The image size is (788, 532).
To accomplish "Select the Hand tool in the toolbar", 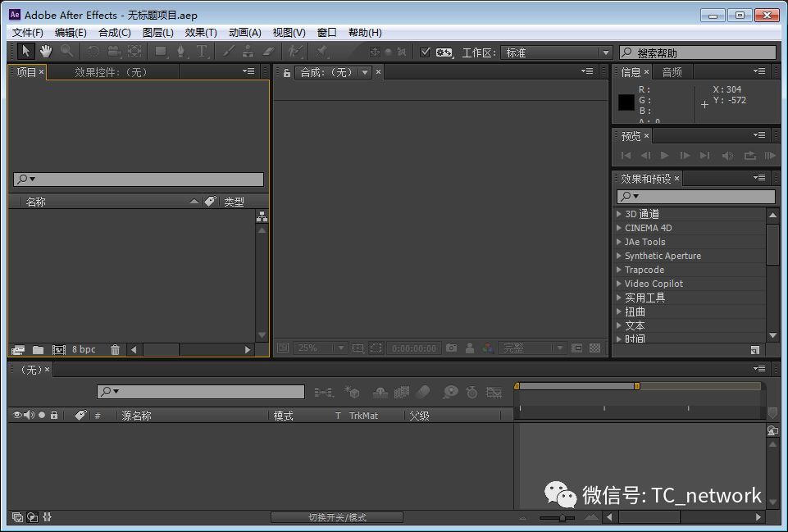I will click(x=46, y=52).
